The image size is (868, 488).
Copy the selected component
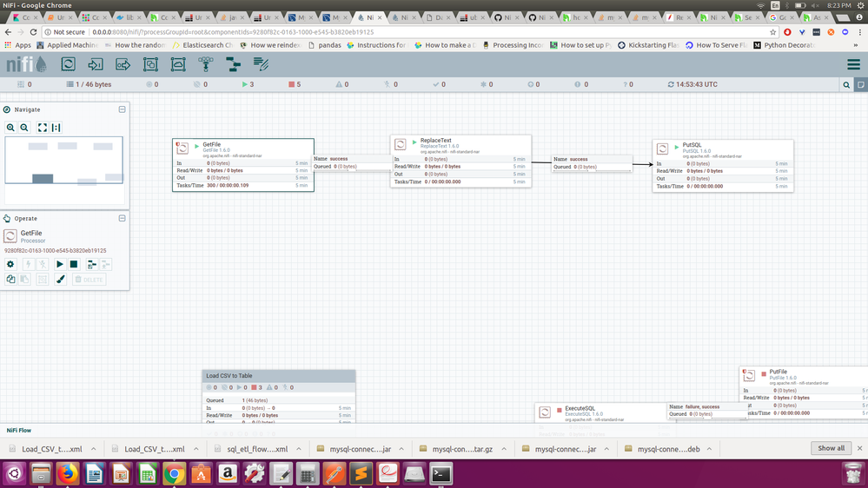pos(10,280)
